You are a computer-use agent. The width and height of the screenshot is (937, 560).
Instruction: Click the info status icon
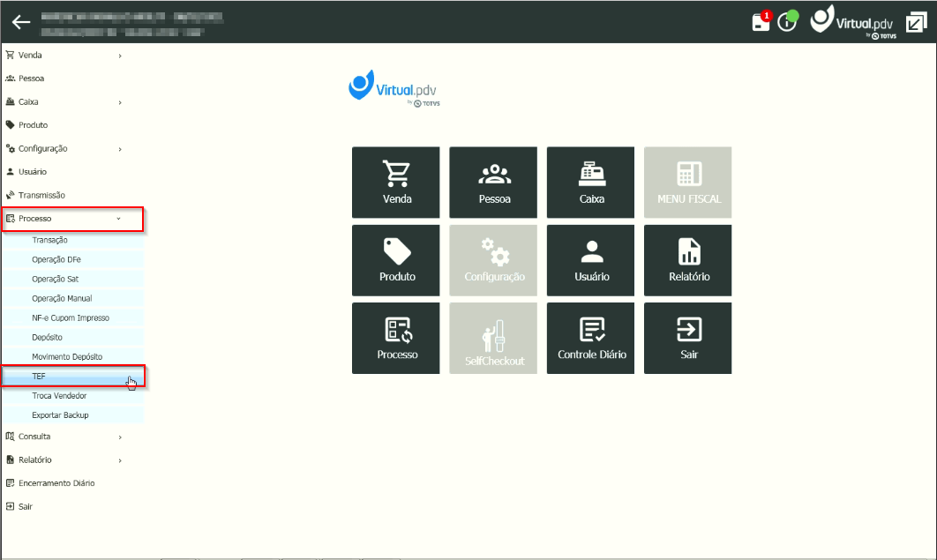[x=788, y=21]
